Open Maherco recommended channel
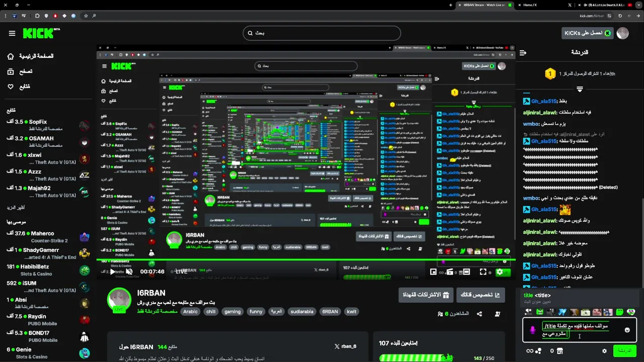Viewport: 644px width, 362px height. point(48,237)
